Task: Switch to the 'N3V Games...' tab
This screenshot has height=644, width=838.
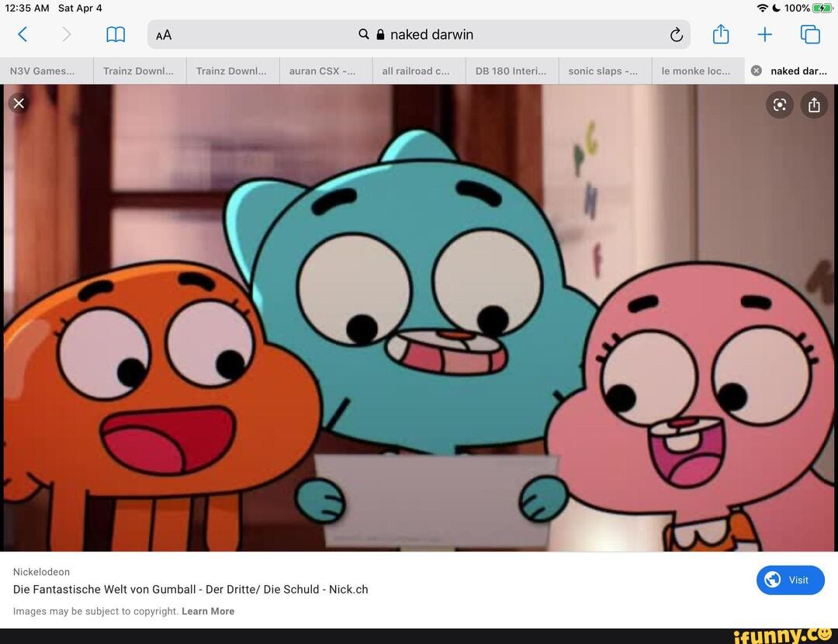Action: (x=47, y=71)
